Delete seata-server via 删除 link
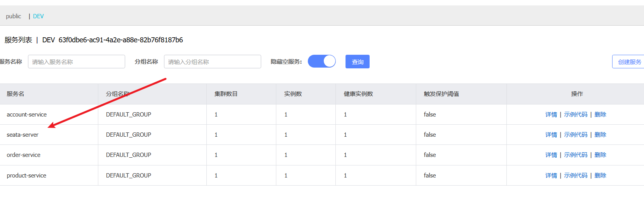This screenshot has width=644, height=214. point(600,135)
